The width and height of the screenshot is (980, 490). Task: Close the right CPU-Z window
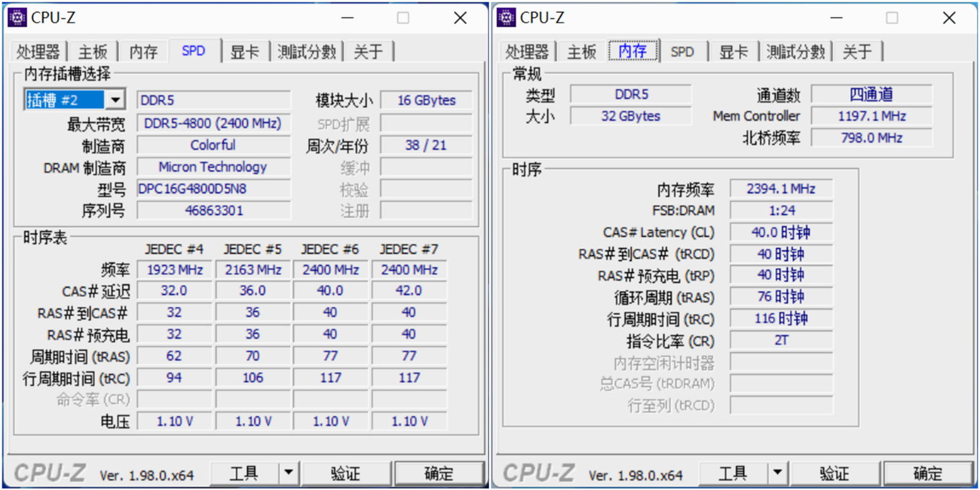pos(949,18)
